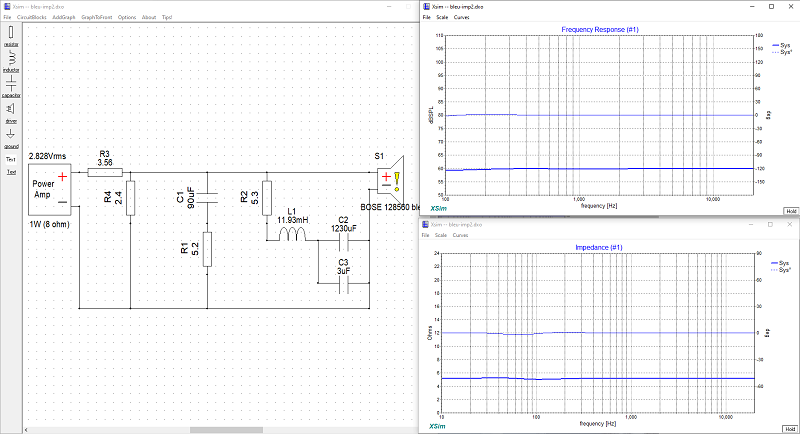Open the Options menu
Viewport: 800px width, 434px height.
(x=127, y=17)
